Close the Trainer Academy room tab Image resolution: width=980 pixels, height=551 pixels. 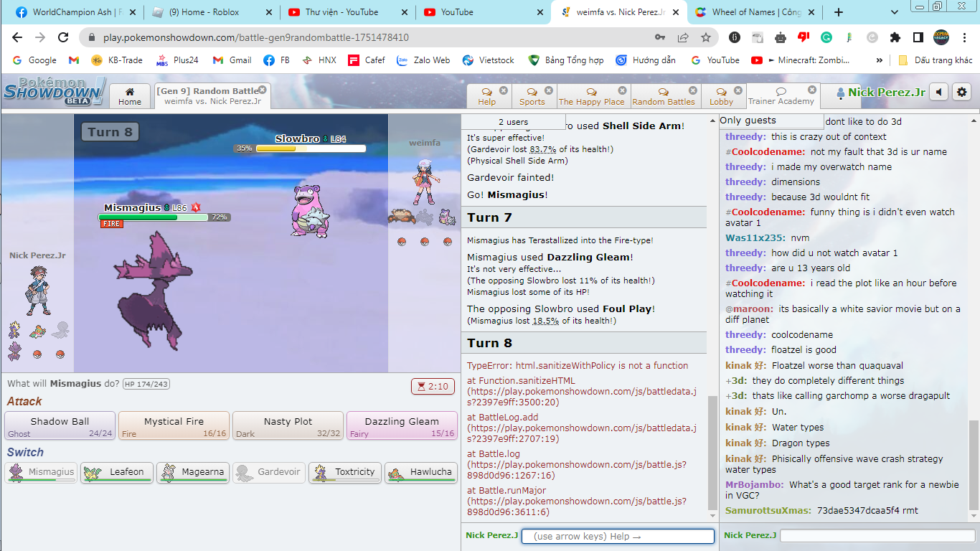tap(812, 90)
